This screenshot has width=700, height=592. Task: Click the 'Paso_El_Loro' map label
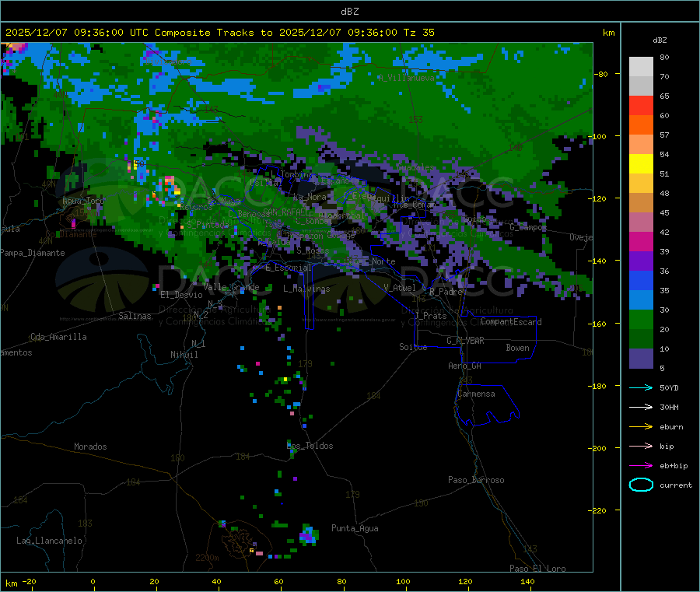pos(537,569)
